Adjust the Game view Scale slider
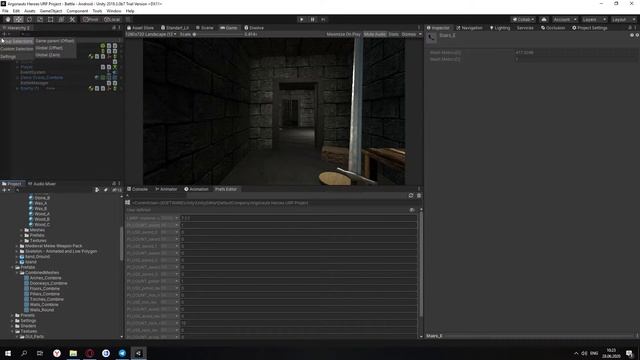Screen dimensions: 640x360 pos(218,34)
